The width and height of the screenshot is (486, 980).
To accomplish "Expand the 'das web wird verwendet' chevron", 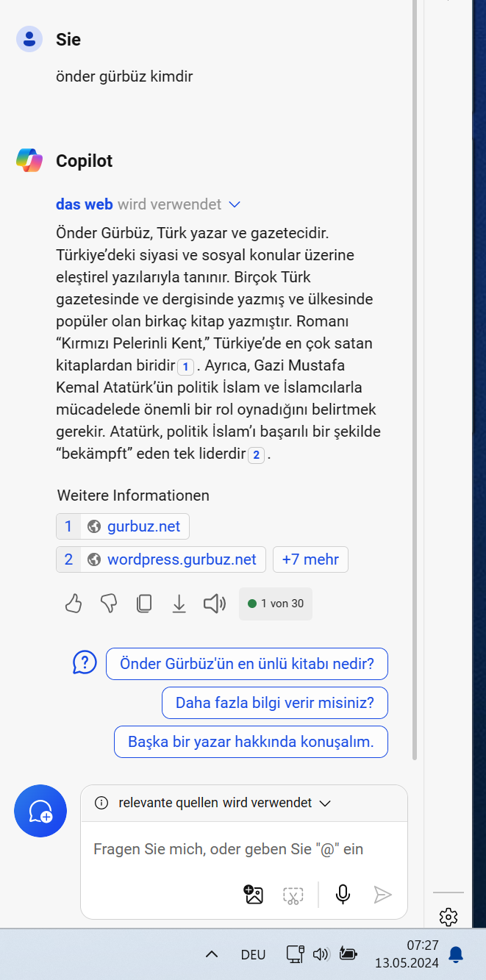I will click(235, 204).
